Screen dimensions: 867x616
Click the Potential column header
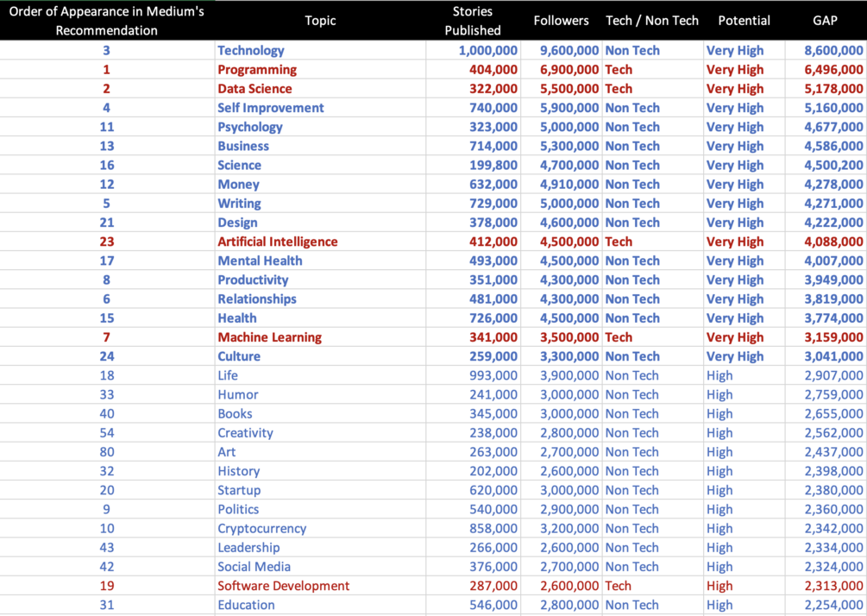[x=744, y=21]
